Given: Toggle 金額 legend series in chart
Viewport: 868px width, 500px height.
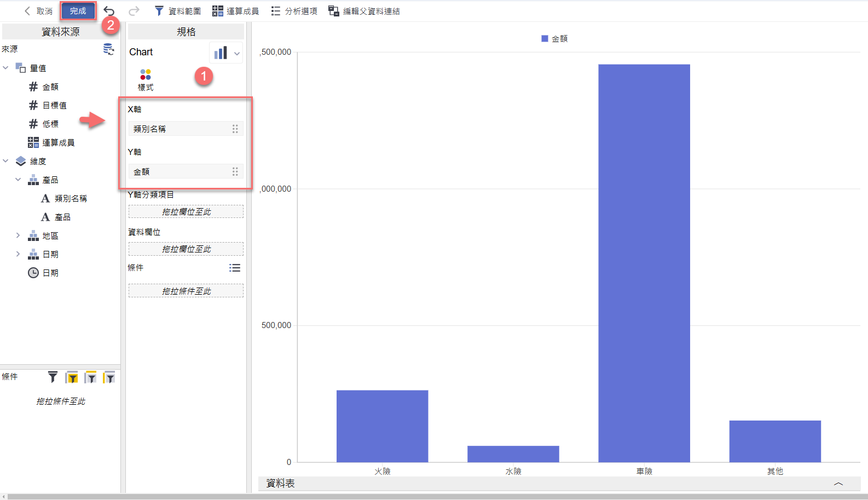Looking at the screenshot, I should 554,39.
